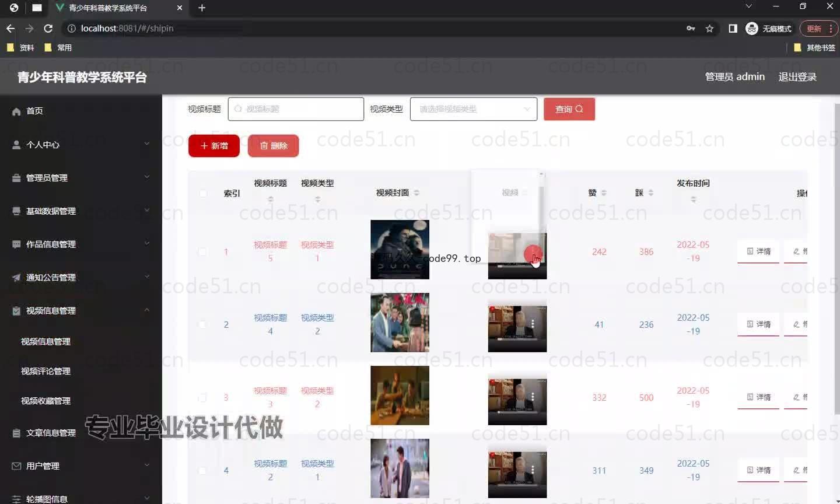Image resolution: width=840 pixels, height=504 pixels.
Task: Open the video menu dots in row 2
Action: click(533, 324)
